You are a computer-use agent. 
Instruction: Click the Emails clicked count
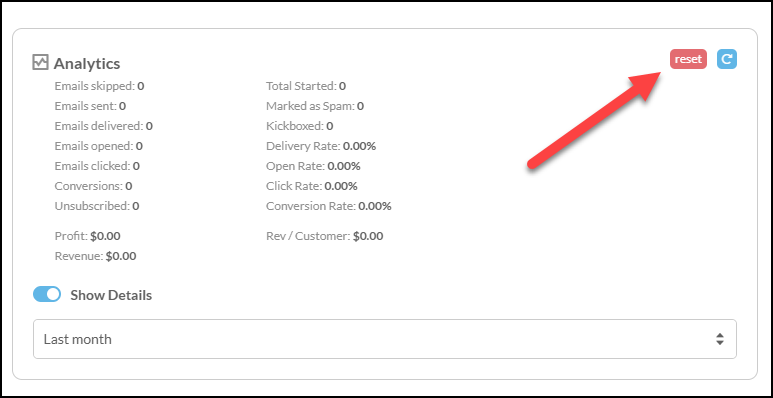pos(136,166)
